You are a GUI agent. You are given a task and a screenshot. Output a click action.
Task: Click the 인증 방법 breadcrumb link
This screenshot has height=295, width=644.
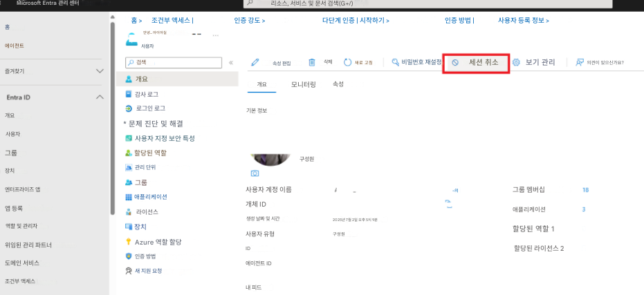pyautogui.click(x=458, y=20)
